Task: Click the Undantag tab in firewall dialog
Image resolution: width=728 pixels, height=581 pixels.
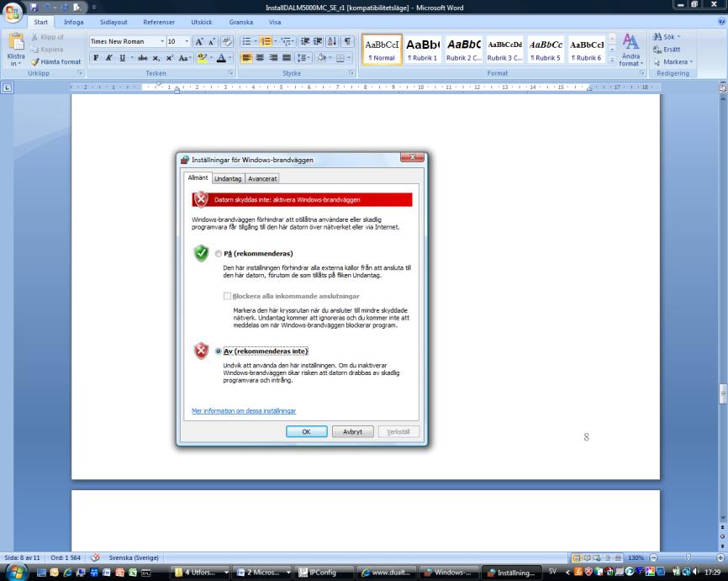Action: point(228,178)
